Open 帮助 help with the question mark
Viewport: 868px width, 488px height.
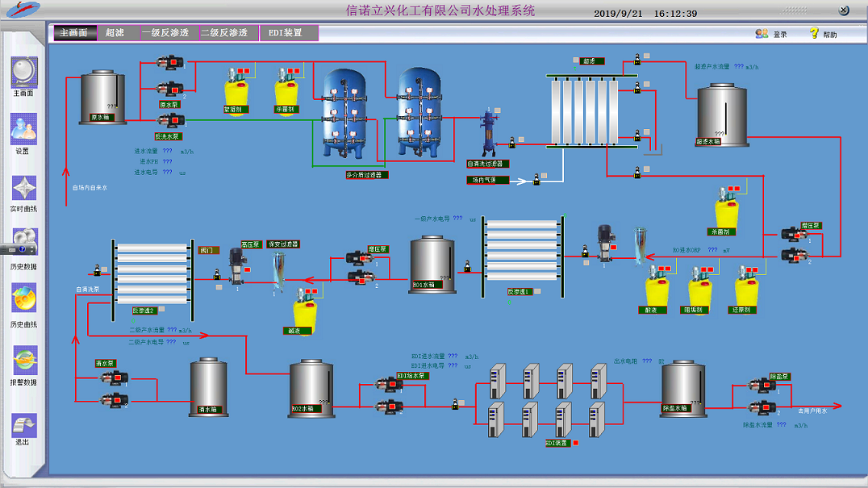[x=814, y=34]
